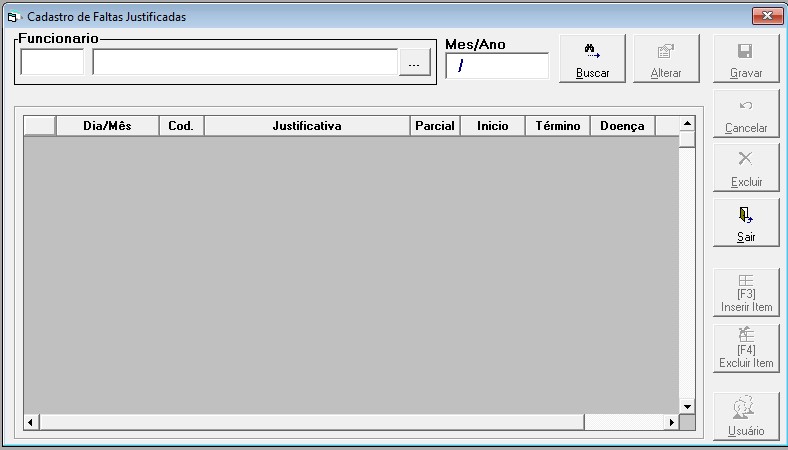
Task: Select the Parcial column header
Action: pyautogui.click(x=435, y=126)
